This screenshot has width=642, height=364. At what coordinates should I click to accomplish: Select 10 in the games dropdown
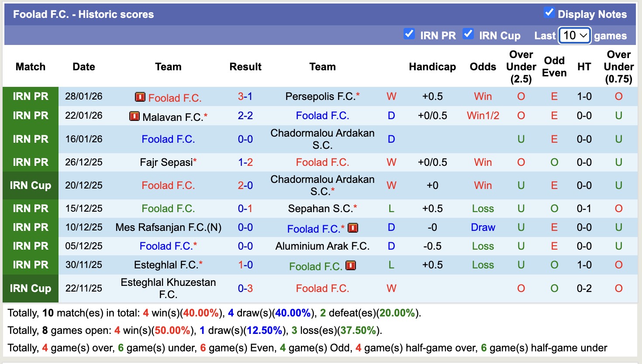pos(571,35)
